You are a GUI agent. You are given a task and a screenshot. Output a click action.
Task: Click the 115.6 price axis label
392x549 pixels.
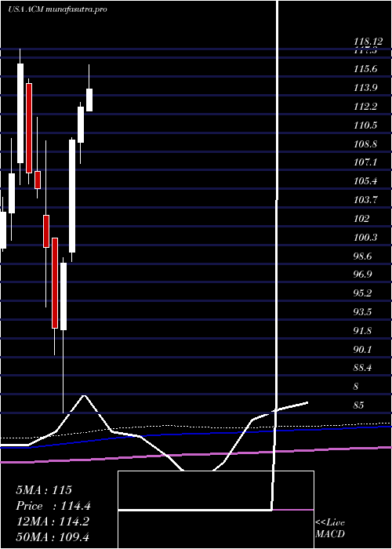point(365,69)
